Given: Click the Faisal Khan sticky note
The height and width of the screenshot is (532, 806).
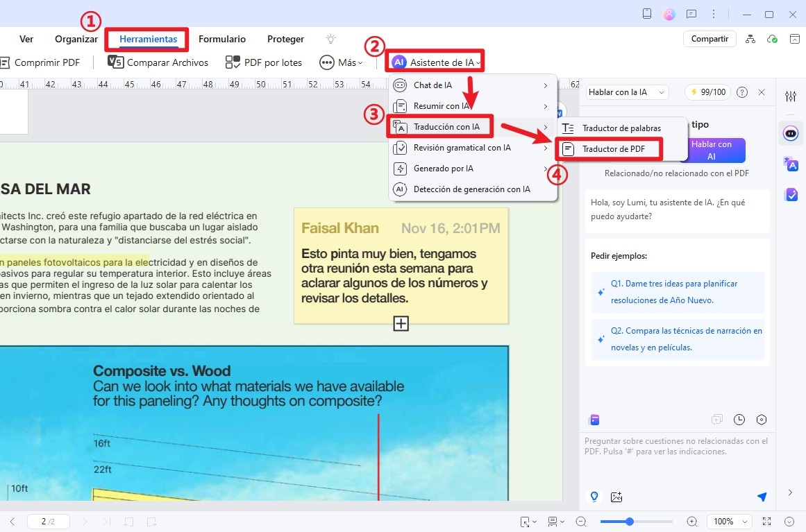Looking at the screenshot, I should (x=401, y=266).
